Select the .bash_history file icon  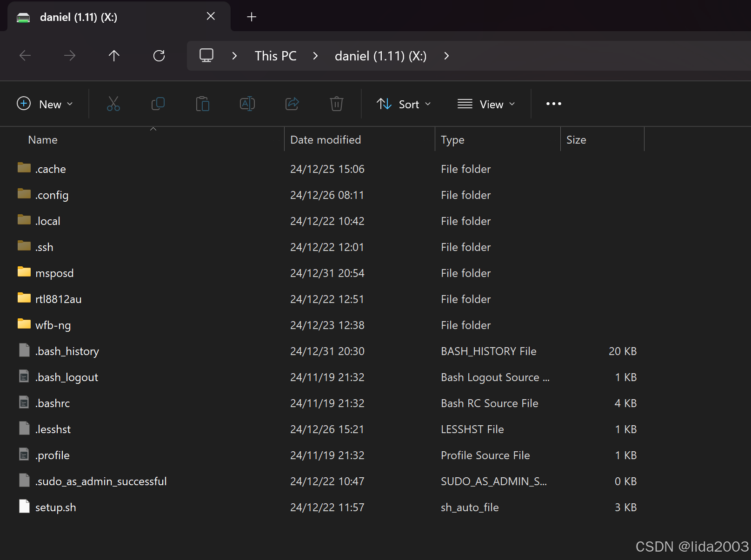[x=24, y=350]
